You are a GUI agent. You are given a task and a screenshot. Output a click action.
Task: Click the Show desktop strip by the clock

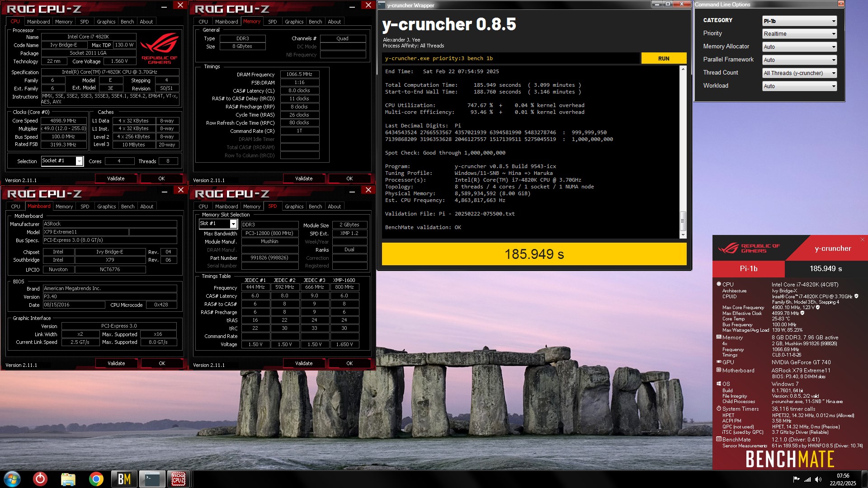[865, 479]
